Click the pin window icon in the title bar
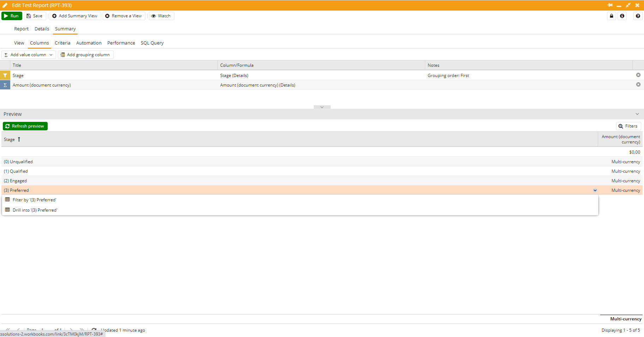 [x=610, y=5]
